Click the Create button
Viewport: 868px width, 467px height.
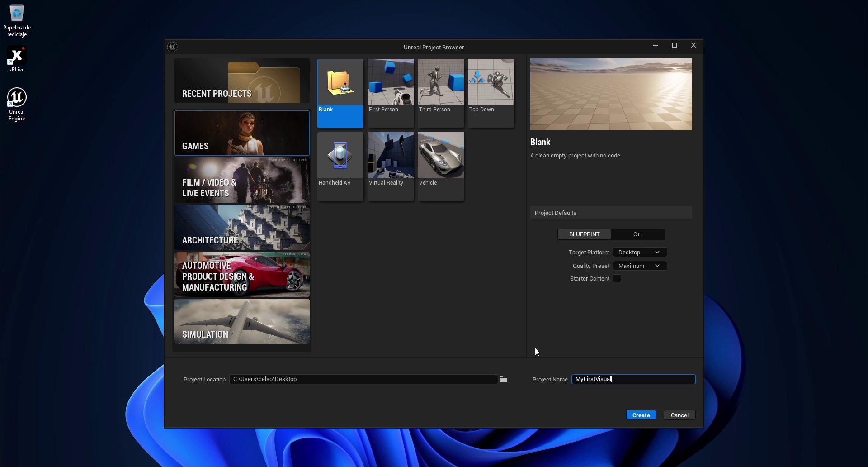tap(641, 415)
